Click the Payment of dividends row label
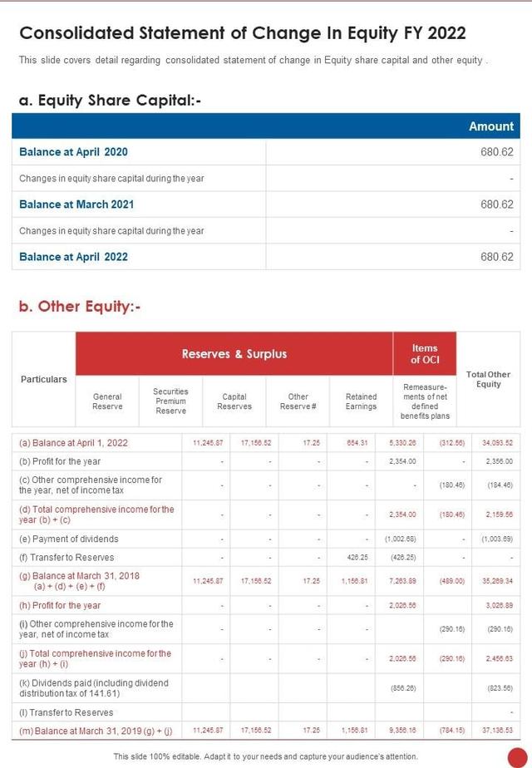 [x=69, y=539]
